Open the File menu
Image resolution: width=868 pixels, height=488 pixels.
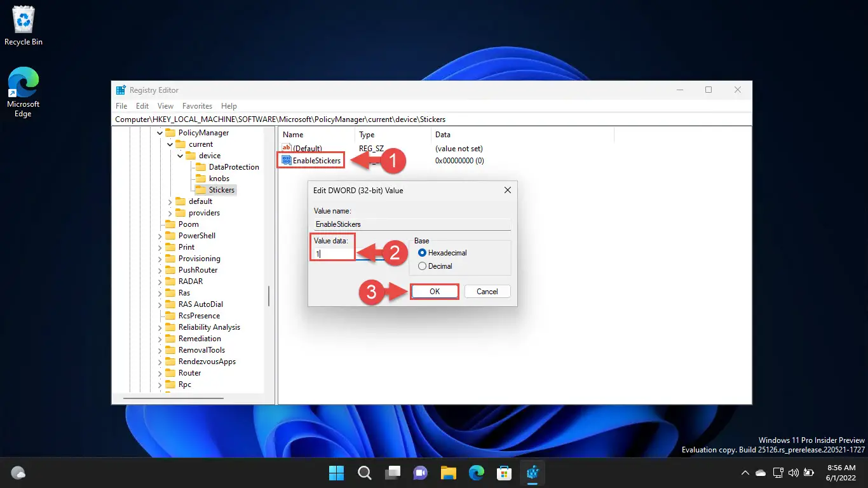pyautogui.click(x=121, y=106)
